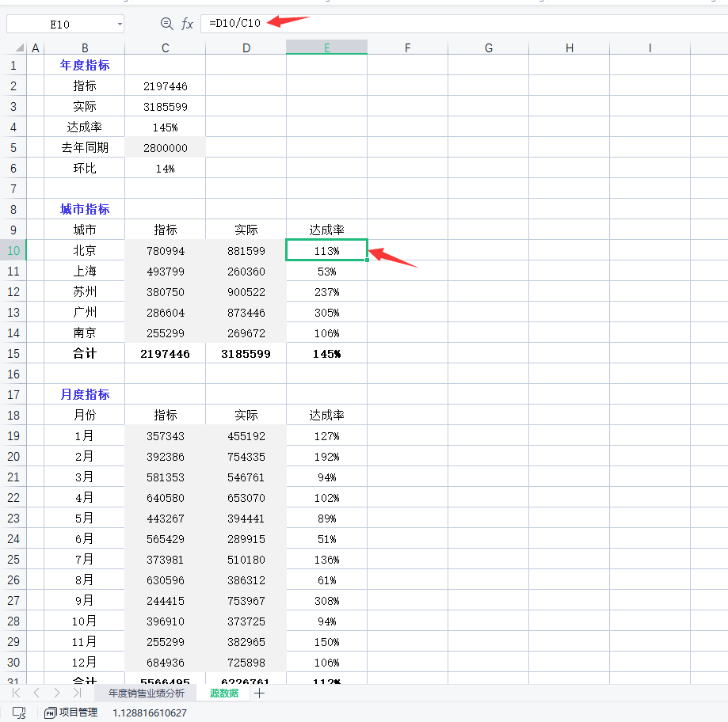Click the 环比 value 14% cell

point(166,169)
